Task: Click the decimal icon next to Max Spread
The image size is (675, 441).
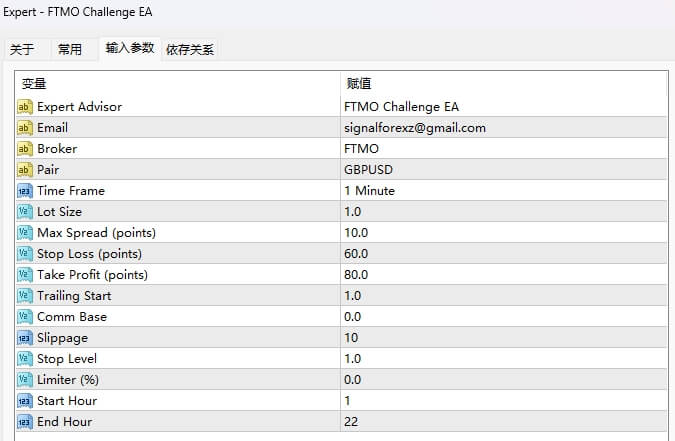Action: (x=25, y=233)
